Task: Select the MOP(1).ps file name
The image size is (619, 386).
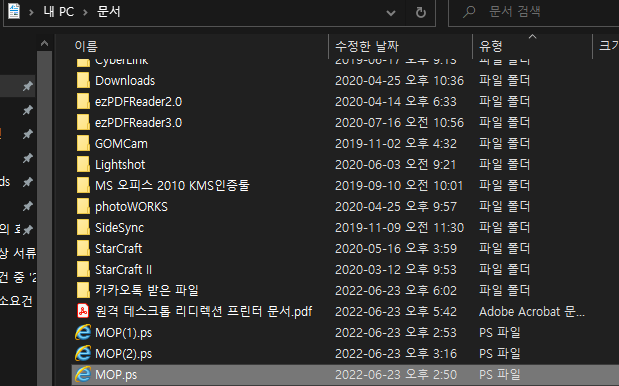Action: click(x=124, y=332)
